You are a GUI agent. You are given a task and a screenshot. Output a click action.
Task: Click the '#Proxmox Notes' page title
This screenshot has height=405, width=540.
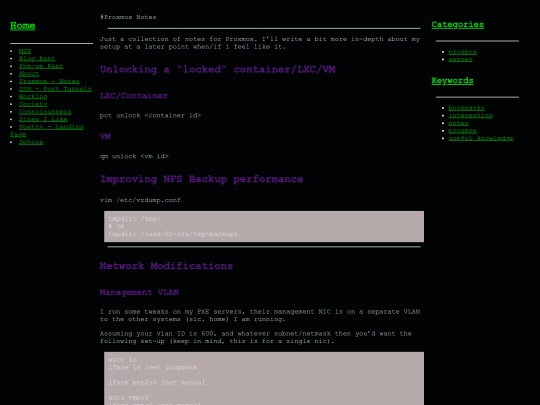pyautogui.click(x=128, y=17)
